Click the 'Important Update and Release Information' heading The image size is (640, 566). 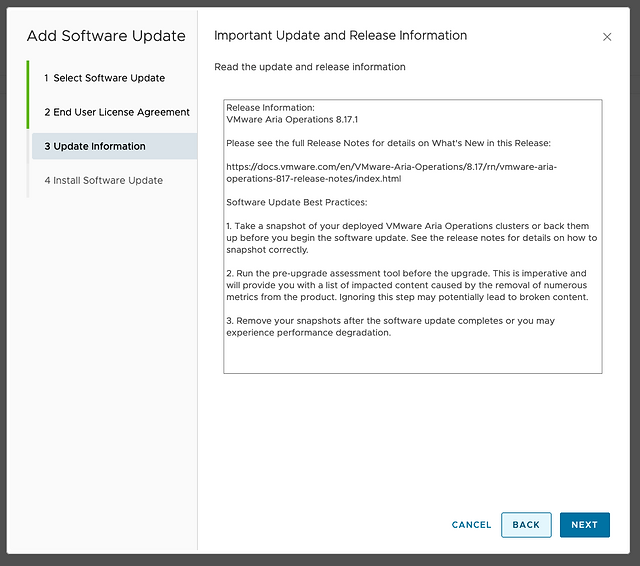point(340,36)
